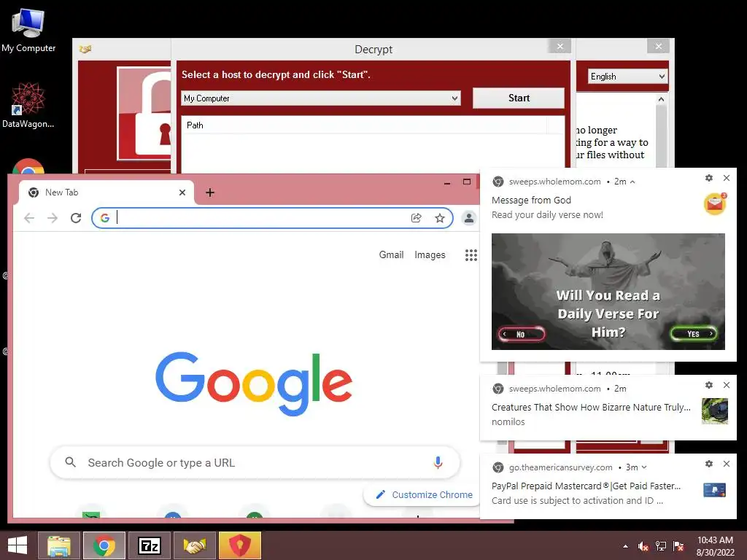
Task: Click the envelope icon in notification
Action: point(715,204)
